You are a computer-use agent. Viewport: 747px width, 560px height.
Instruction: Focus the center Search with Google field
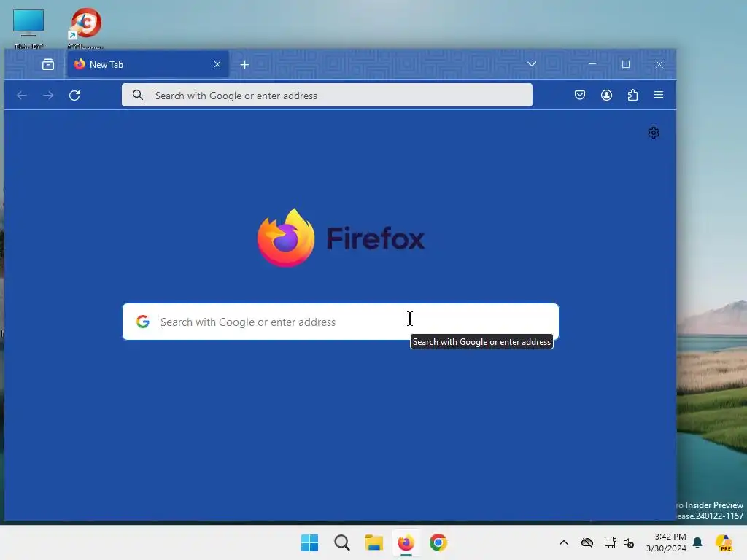pyautogui.click(x=340, y=322)
